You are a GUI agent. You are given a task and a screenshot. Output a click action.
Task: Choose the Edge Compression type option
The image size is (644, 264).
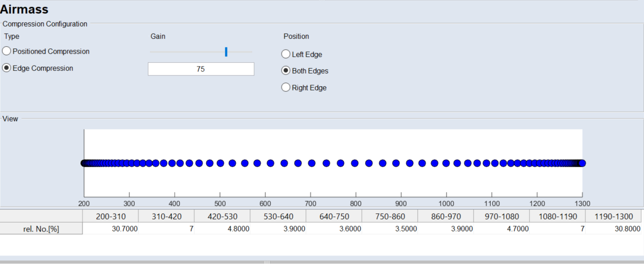pos(7,68)
